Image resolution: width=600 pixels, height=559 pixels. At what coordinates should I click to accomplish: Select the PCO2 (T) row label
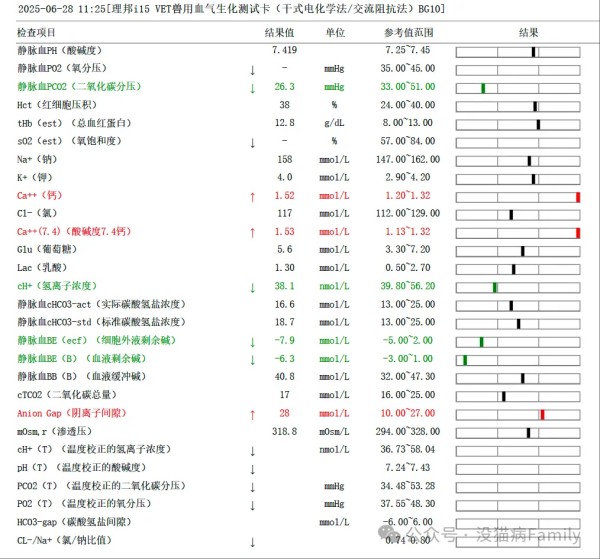pos(101,486)
